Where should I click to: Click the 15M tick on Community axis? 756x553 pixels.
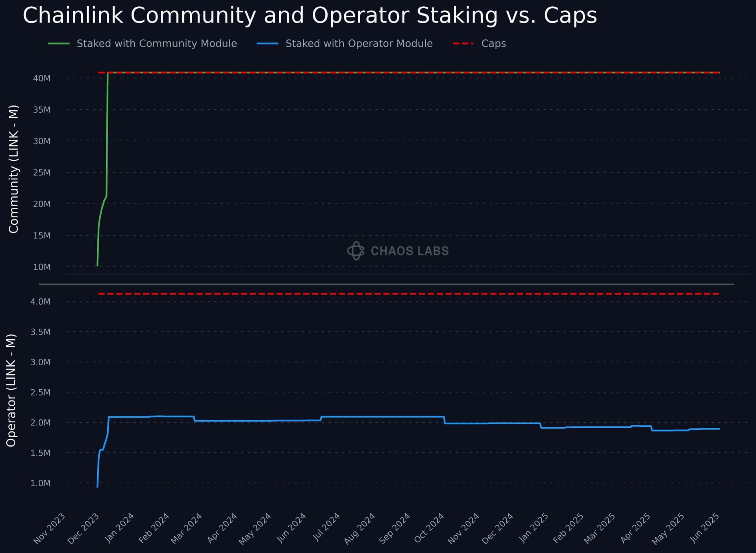click(42, 236)
